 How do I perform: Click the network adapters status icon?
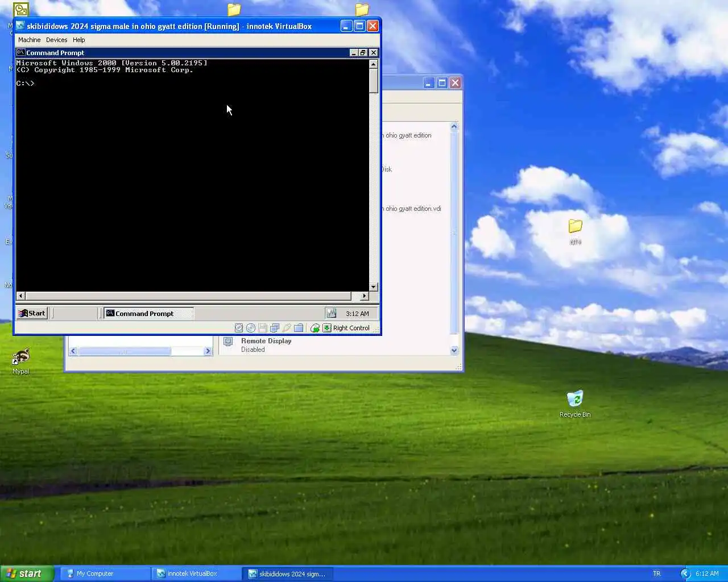[275, 328]
